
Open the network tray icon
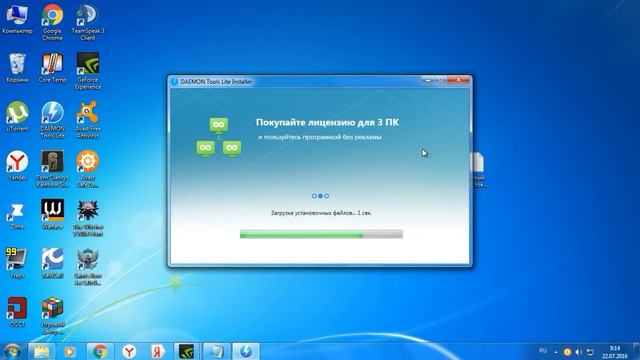tap(590, 352)
